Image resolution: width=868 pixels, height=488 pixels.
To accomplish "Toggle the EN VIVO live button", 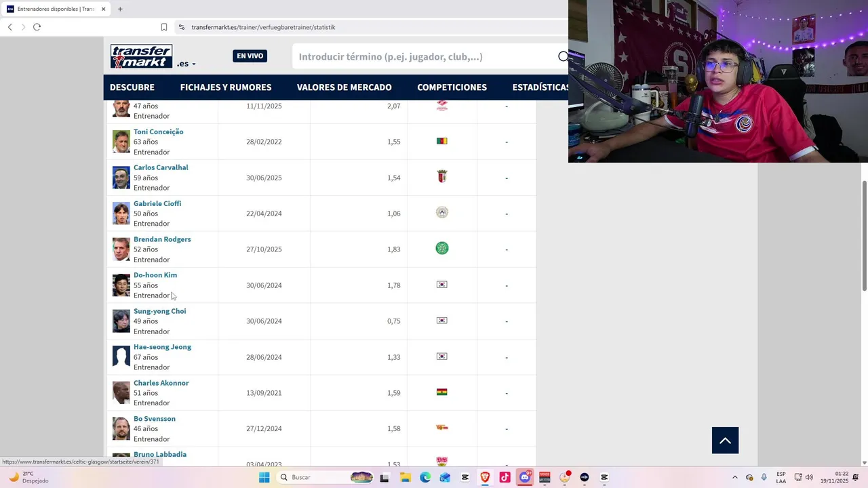I will pos(250,56).
